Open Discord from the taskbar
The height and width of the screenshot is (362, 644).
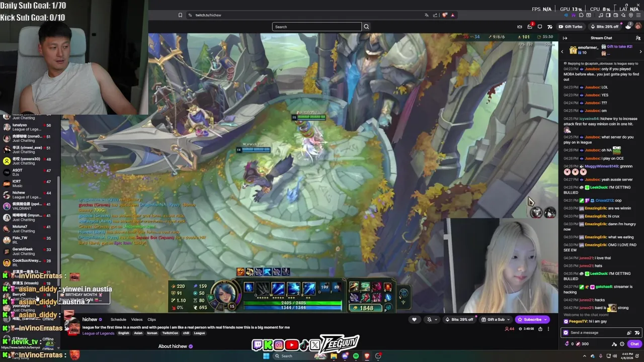(345, 356)
